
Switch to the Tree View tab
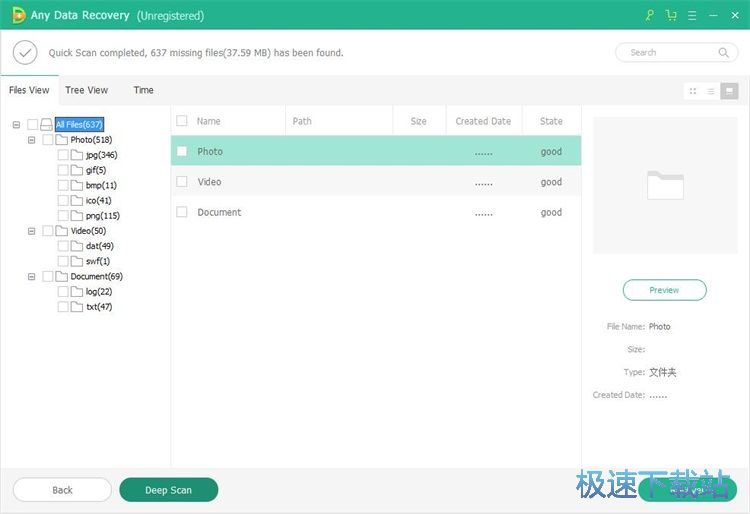click(x=87, y=90)
